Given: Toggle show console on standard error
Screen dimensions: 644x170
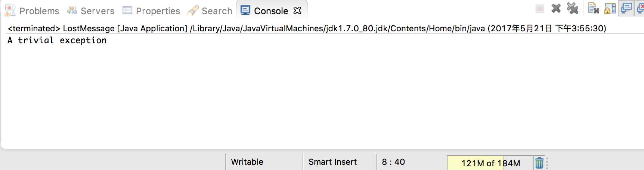Looking at the screenshot, I should pos(640,8).
